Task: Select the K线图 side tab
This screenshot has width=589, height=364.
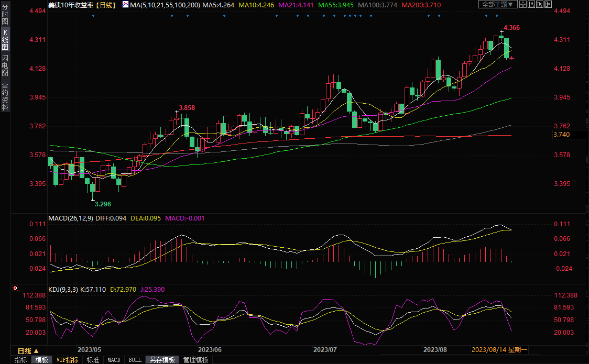Action: point(5,39)
